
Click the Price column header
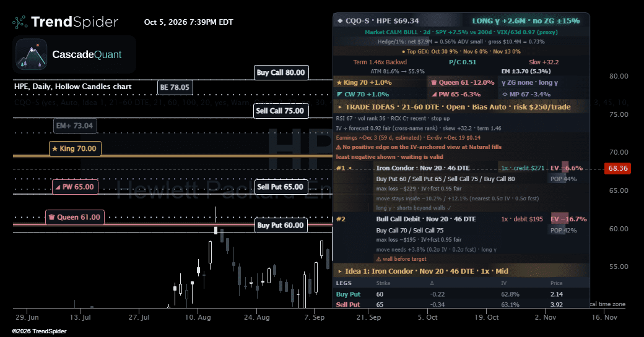click(557, 283)
